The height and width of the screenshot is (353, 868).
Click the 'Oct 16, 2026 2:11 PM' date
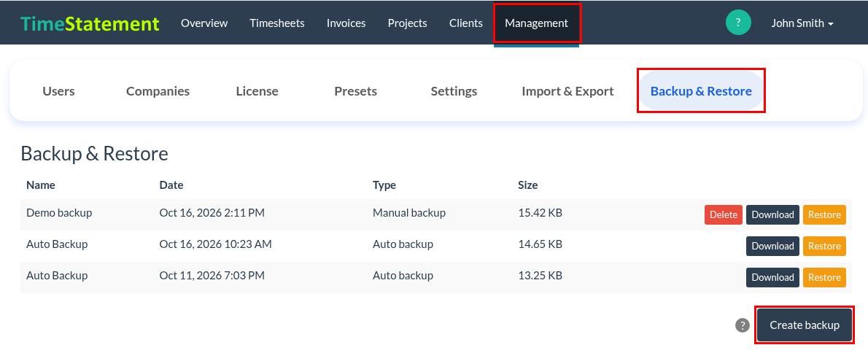212,212
